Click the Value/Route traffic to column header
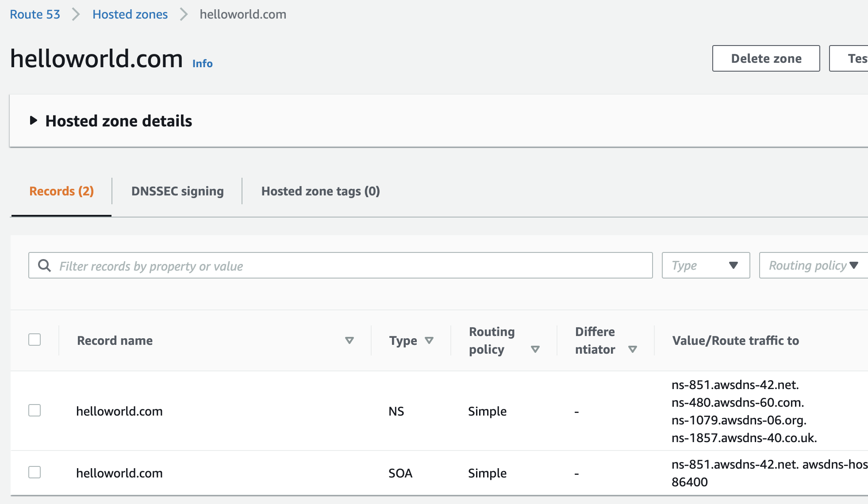 736,340
